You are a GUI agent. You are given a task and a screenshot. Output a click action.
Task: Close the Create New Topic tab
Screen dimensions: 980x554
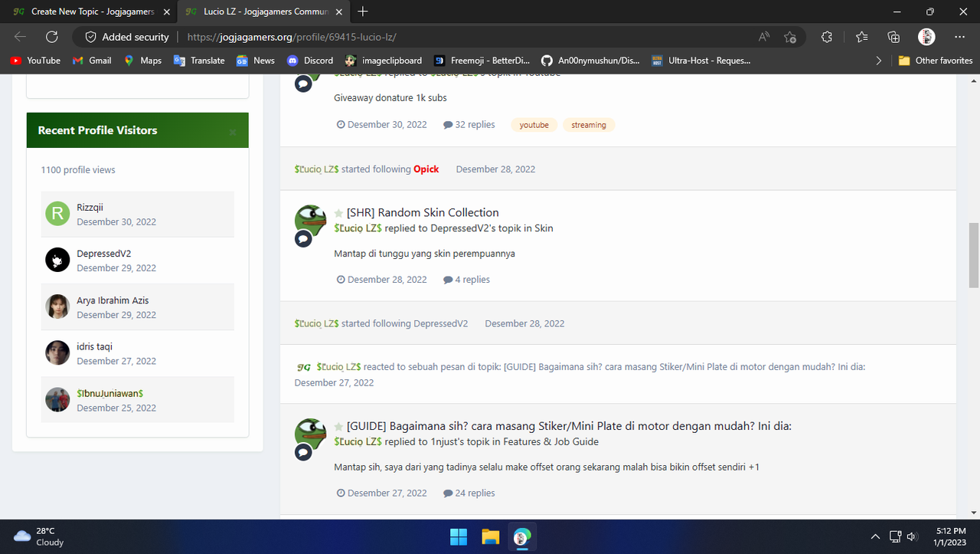click(167, 11)
